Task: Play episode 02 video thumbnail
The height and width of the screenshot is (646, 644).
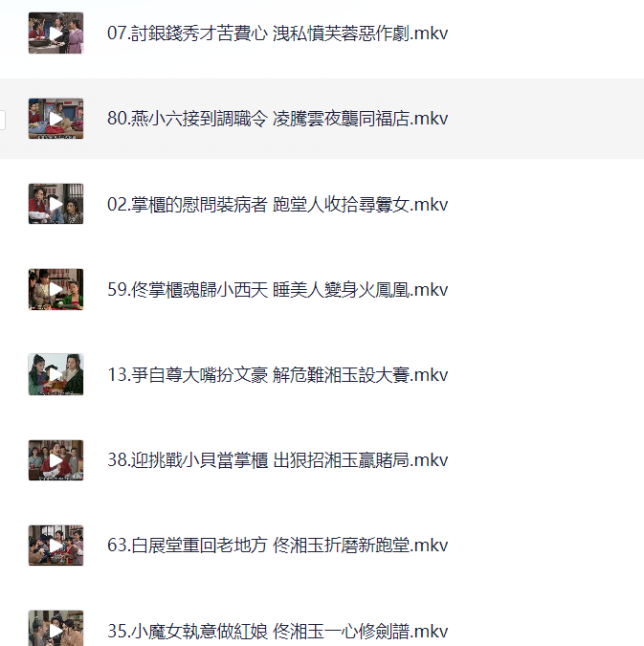Action: tap(56, 204)
